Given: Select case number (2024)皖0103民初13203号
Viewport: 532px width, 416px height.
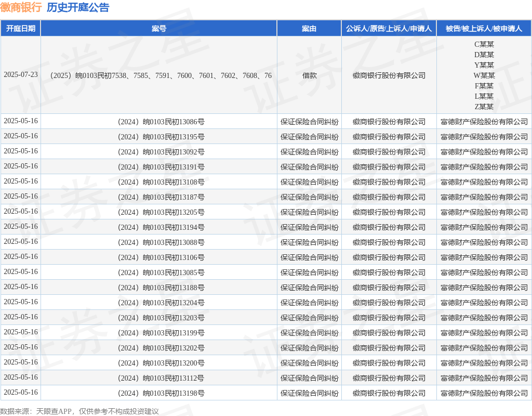Looking at the screenshot, I should tap(161, 318).
